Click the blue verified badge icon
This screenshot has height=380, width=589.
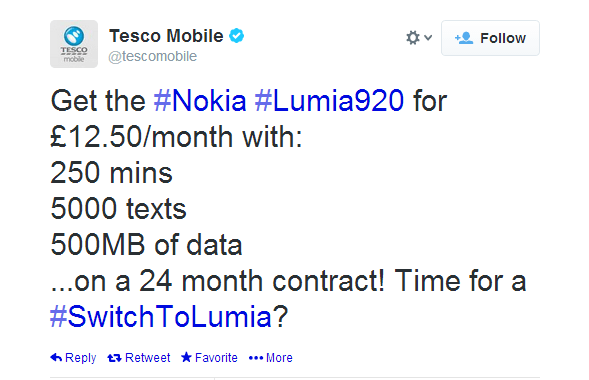coord(237,36)
